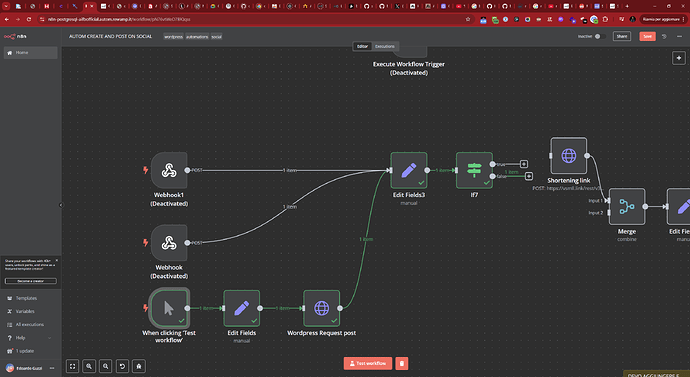Click the social tag
This screenshot has height=377, width=690.
(217, 37)
